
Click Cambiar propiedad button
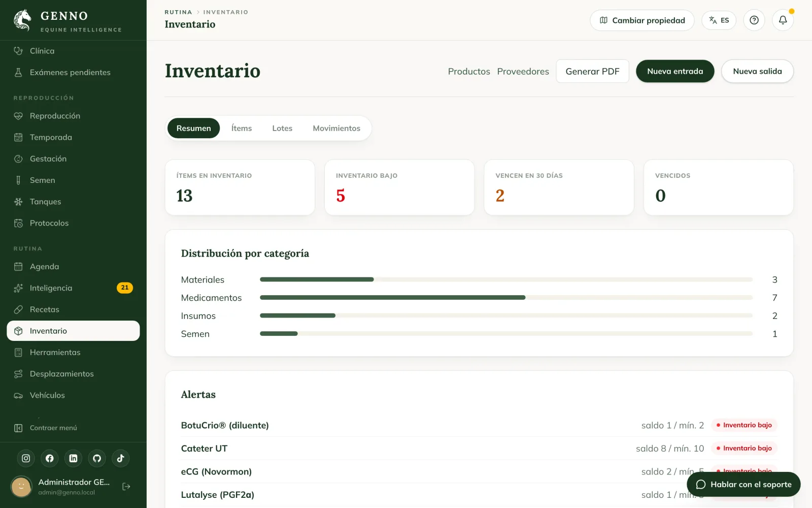pos(642,20)
